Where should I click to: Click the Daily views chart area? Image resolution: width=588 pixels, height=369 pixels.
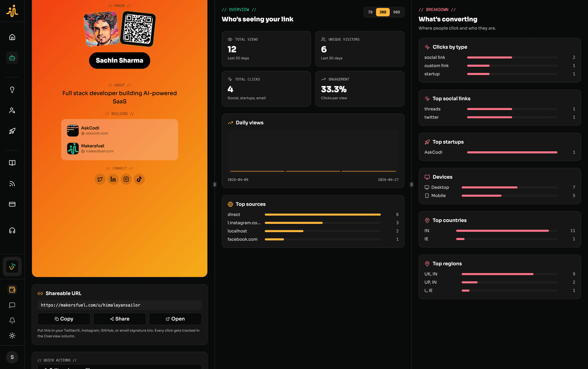tap(313, 152)
